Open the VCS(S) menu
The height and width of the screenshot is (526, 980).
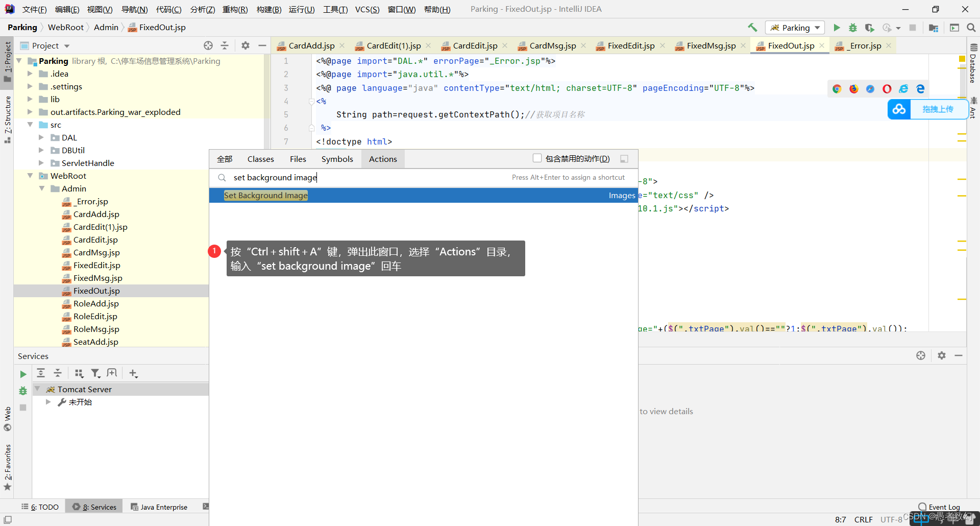[x=367, y=9]
